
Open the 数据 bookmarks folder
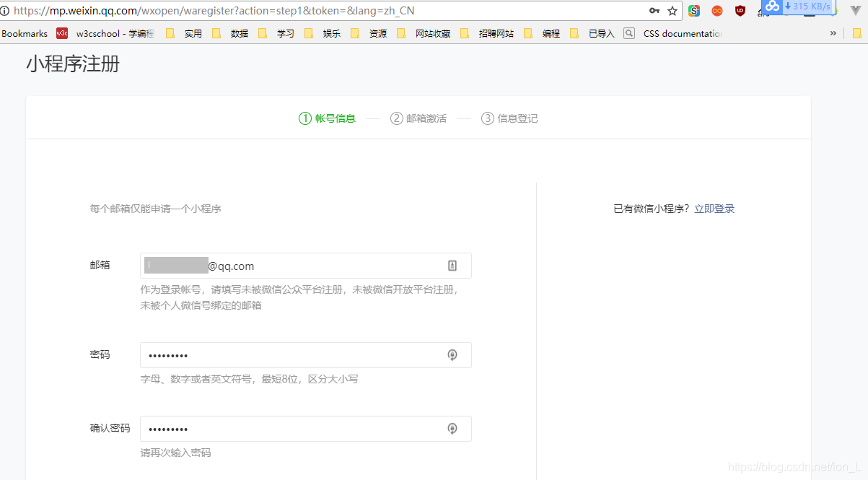pyautogui.click(x=230, y=33)
